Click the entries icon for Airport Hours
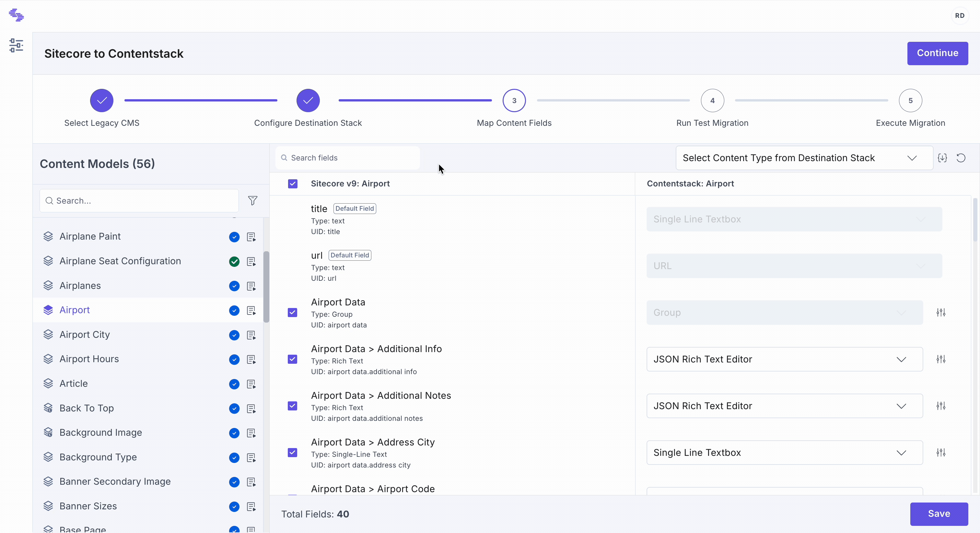Viewport: 980px width, 533px height. (251, 360)
